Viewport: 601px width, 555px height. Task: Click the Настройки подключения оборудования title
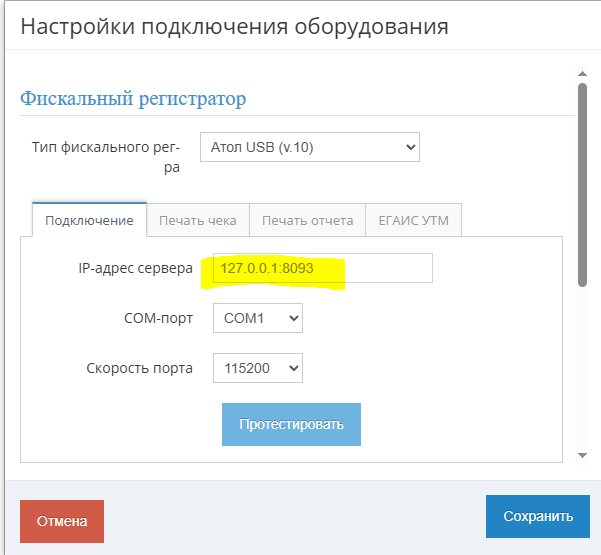[x=234, y=26]
